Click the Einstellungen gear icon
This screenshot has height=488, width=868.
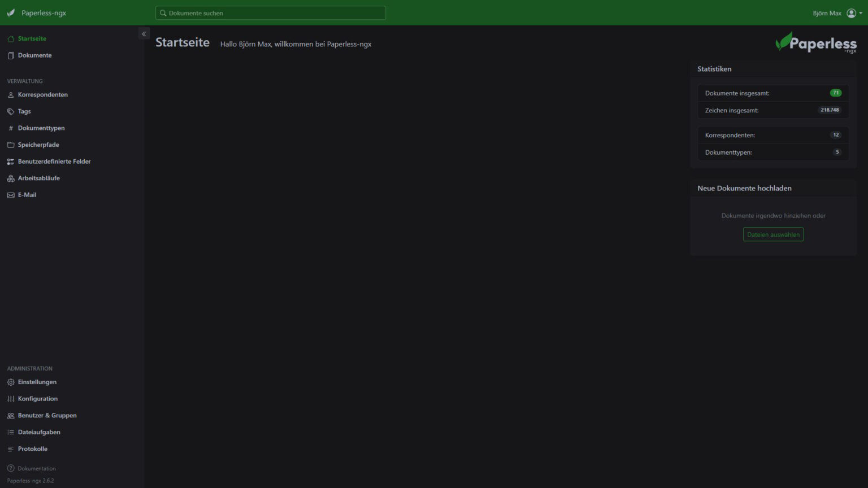coord(11,382)
